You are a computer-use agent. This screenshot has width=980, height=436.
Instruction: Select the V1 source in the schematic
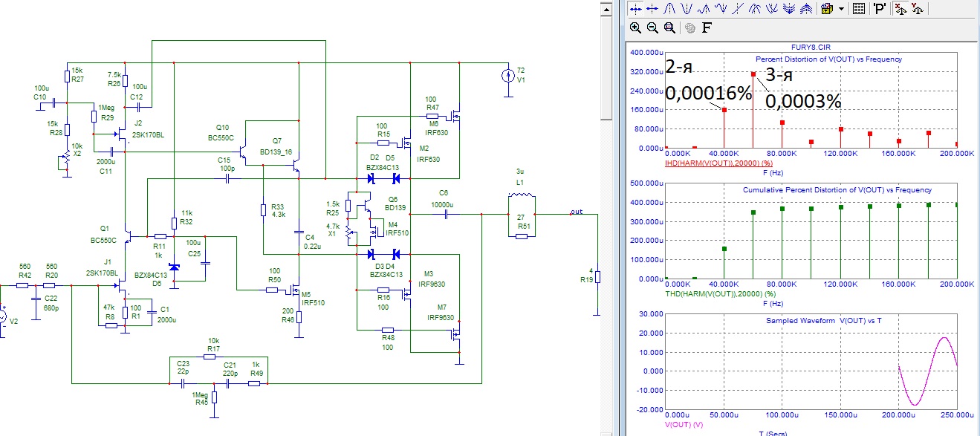(x=507, y=74)
